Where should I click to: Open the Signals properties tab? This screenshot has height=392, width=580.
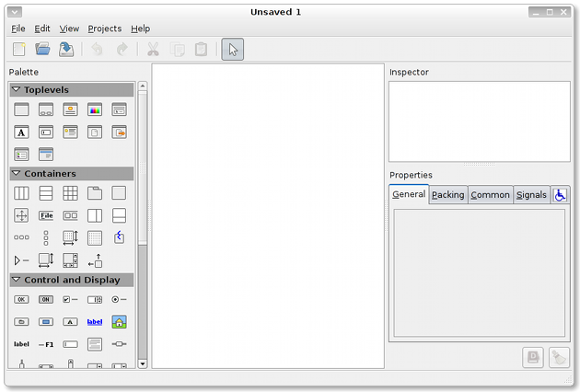(x=531, y=195)
